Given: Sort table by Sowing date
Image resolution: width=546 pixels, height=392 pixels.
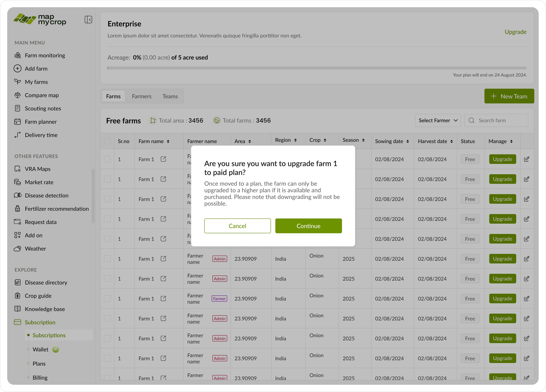Looking at the screenshot, I should 408,141.
